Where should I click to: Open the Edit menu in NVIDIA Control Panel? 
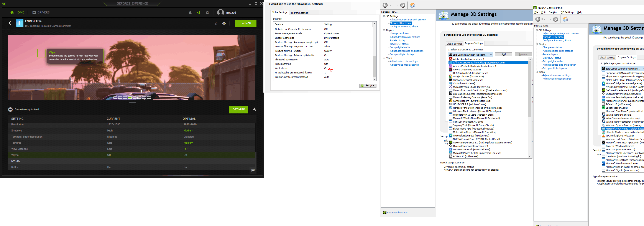coord(544,13)
